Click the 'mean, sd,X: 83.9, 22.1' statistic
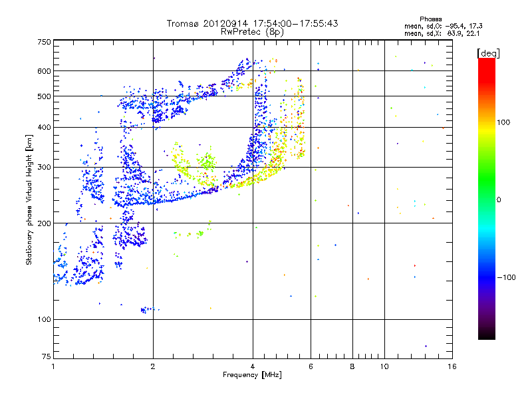Screen dimensions: 532x399 [442, 33]
